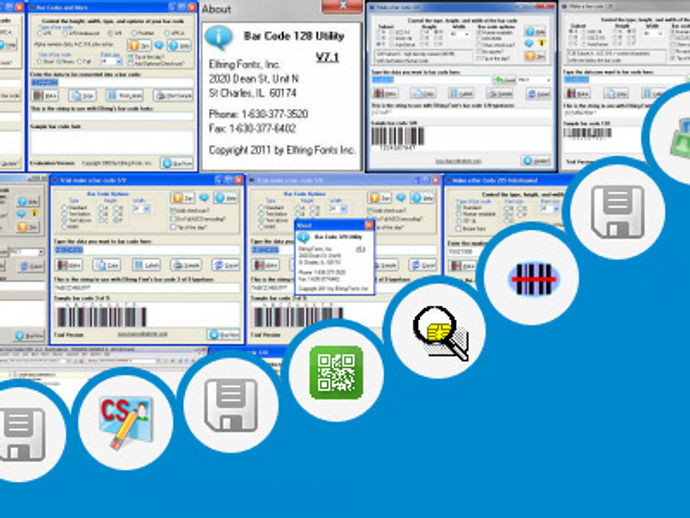Click Make barcode button in Bar Codes and More window
Screen dimensions: 690x518
click(x=45, y=96)
